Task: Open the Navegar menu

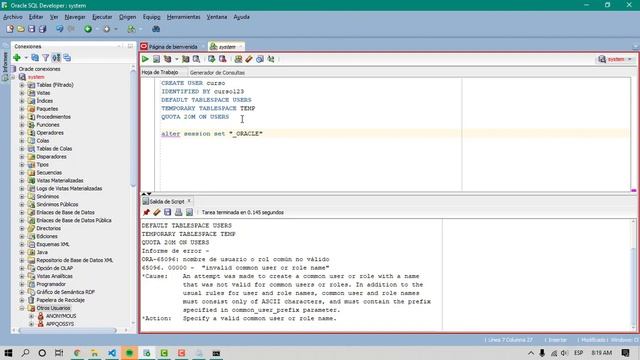Action: click(75, 17)
